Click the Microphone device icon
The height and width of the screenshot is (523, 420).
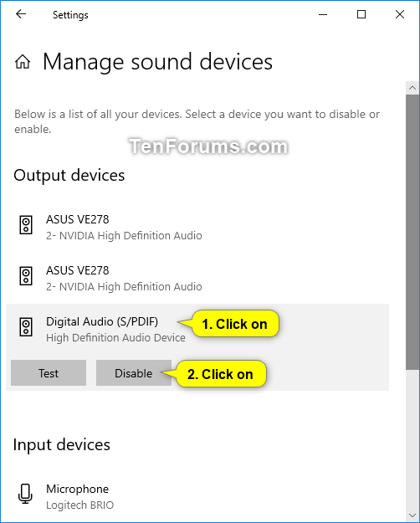25,494
